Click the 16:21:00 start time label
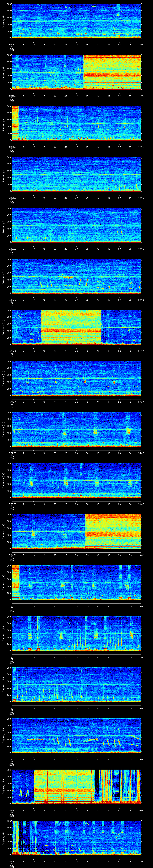 click(x=12, y=402)
